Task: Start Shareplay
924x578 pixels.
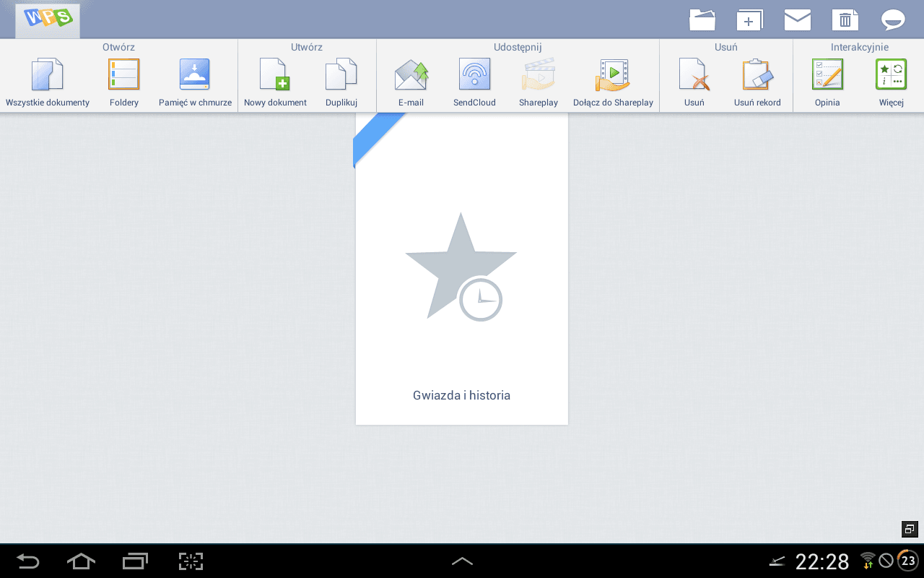Action: [539, 83]
